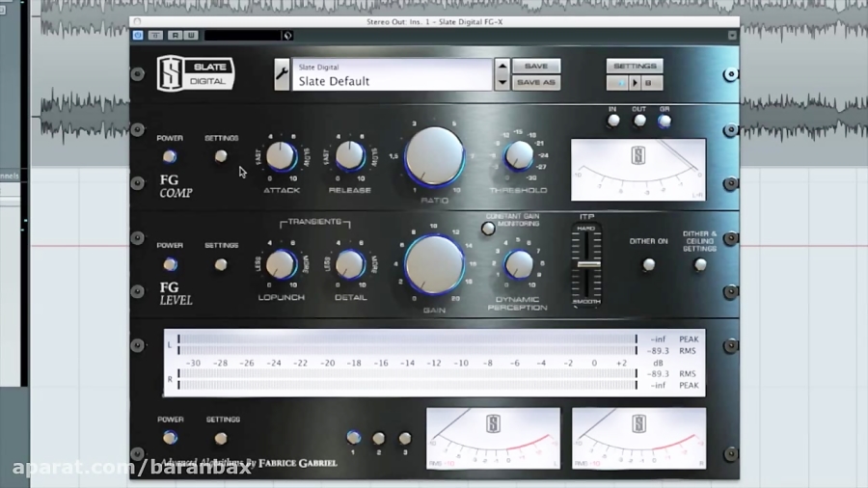Click the SAVE preset button

pyautogui.click(x=536, y=66)
